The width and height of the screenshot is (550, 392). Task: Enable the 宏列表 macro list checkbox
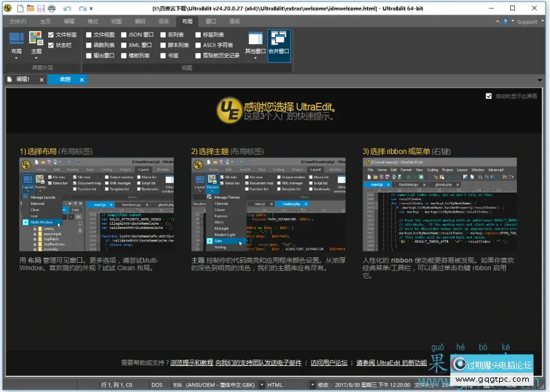coord(163,35)
